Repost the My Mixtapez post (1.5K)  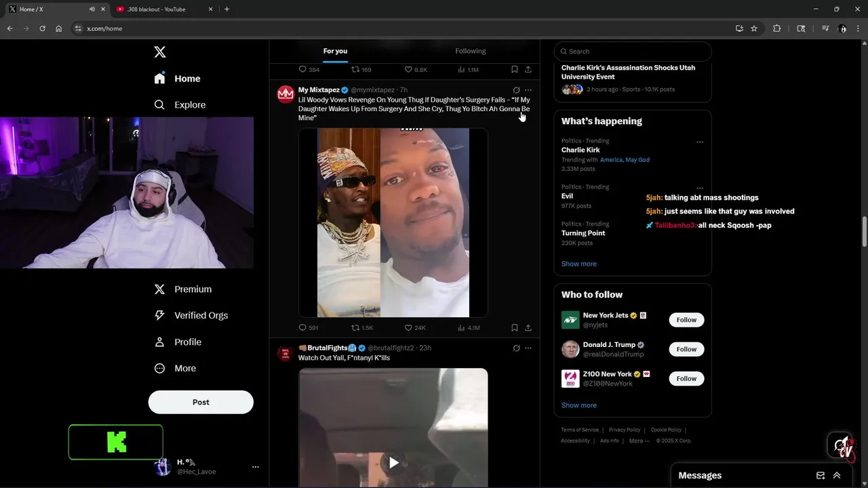point(362,328)
